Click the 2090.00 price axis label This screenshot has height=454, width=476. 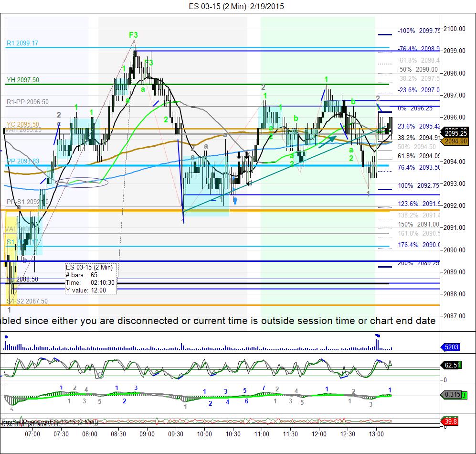455,250
